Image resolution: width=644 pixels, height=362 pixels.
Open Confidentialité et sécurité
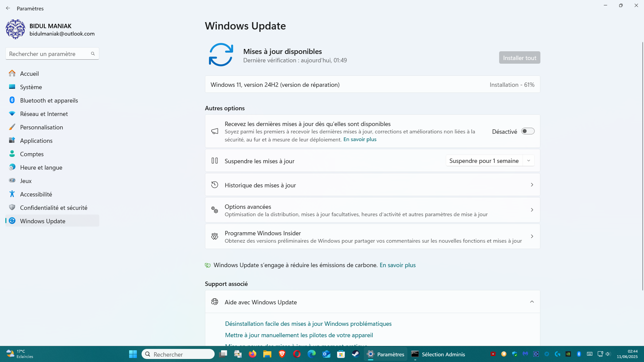coord(52,207)
